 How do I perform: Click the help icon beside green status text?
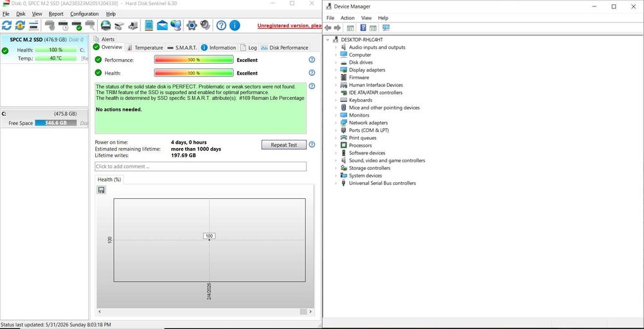tap(312, 86)
